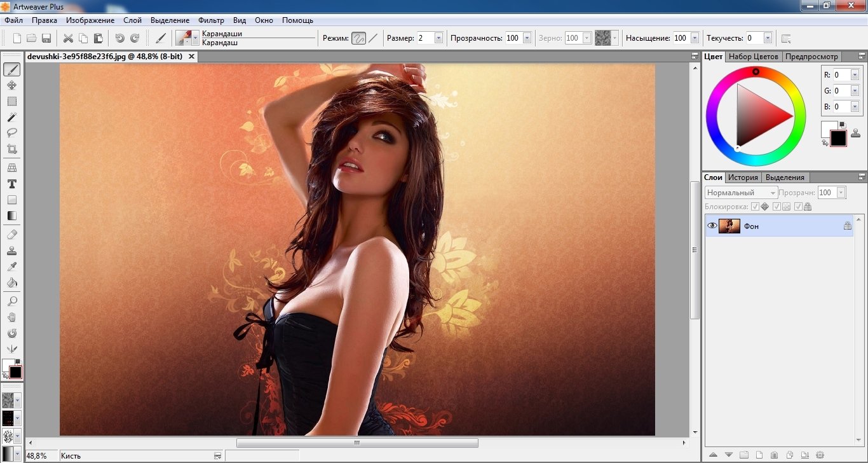This screenshot has width=868, height=463.
Task: Select the Text tool
Action: pos(11,184)
